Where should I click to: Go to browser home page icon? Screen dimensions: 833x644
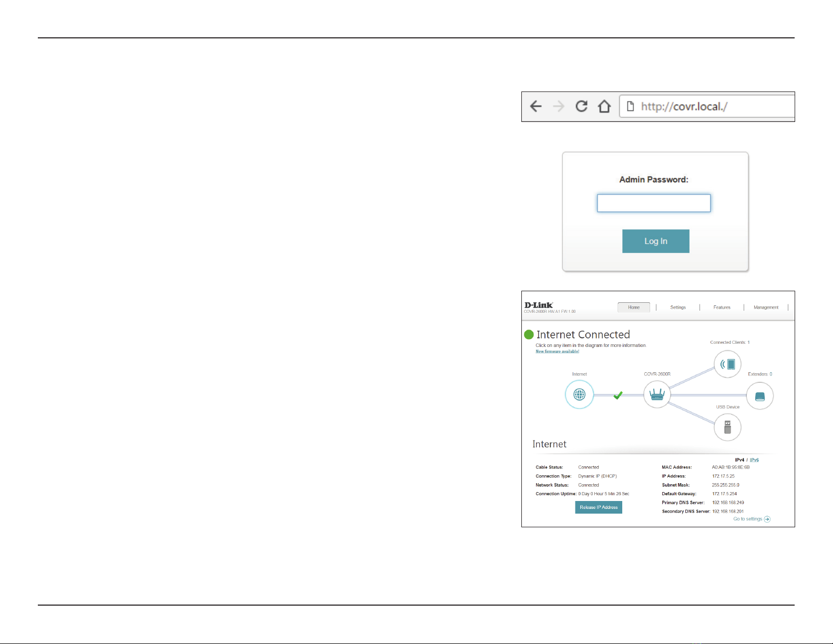pos(604,106)
